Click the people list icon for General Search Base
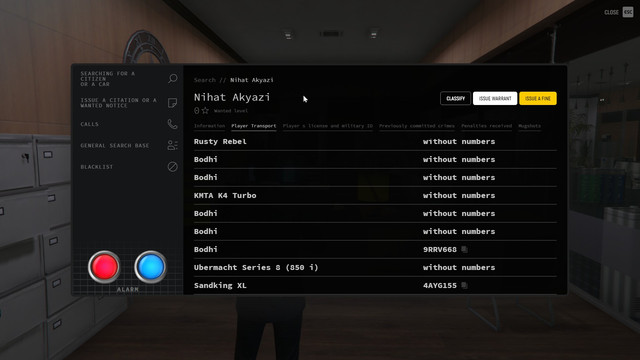Screen dimensions: 640x360 pyautogui.click(x=172, y=145)
